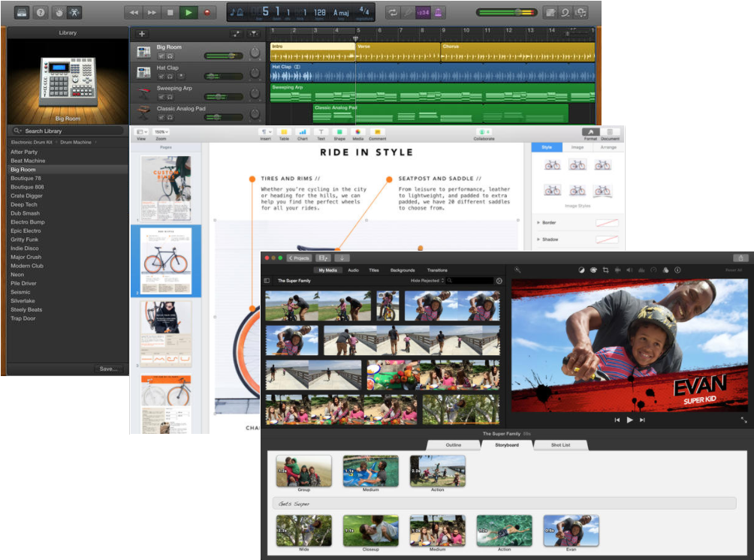754x560 pixels.
Task: Insert a Shape in Pages
Action: tap(339, 134)
